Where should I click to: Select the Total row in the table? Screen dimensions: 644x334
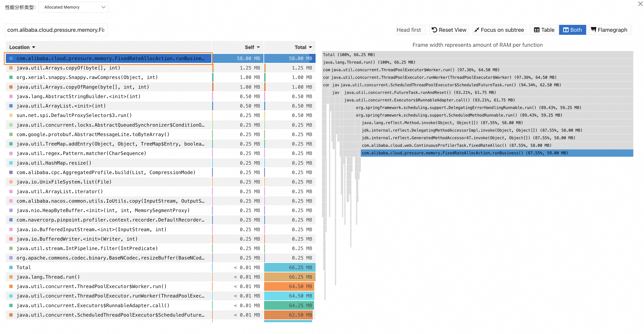click(x=161, y=268)
